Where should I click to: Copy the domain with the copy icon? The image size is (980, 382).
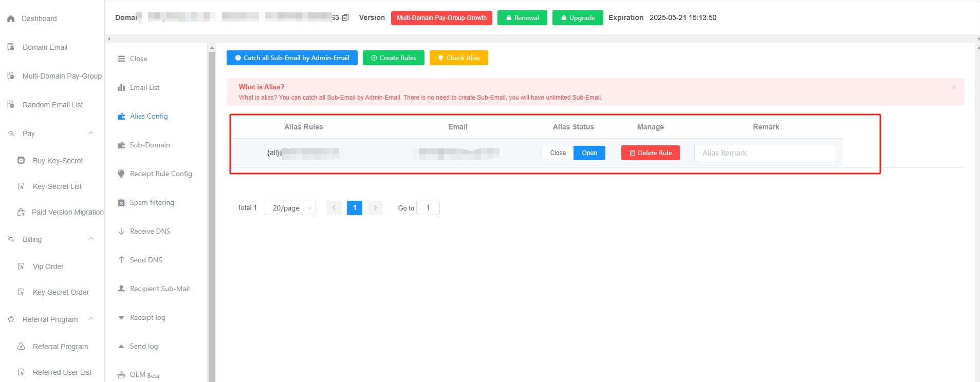point(345,17)
